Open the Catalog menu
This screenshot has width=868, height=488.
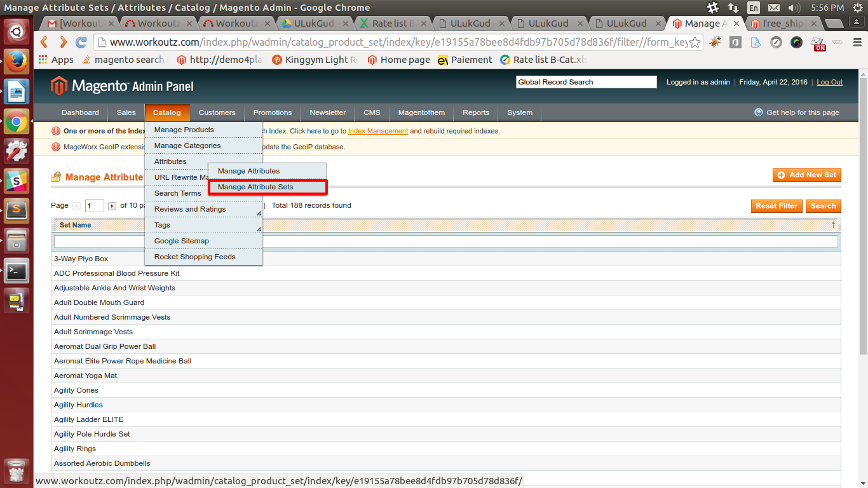click(167, 112)
